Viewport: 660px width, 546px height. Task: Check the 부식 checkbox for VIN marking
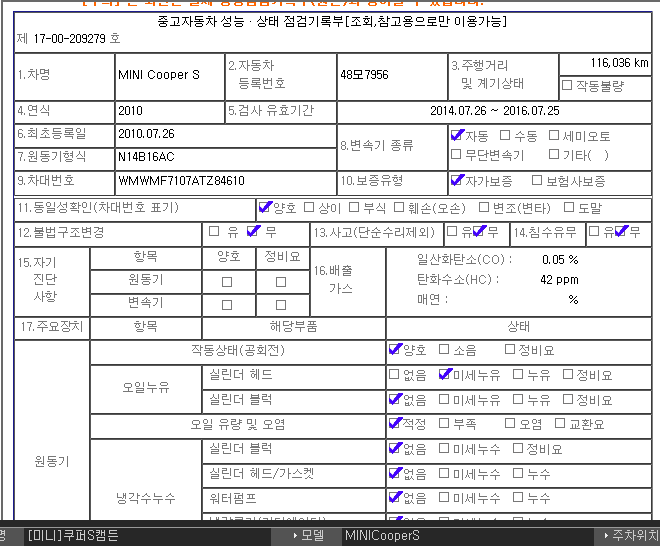point(356,208)
